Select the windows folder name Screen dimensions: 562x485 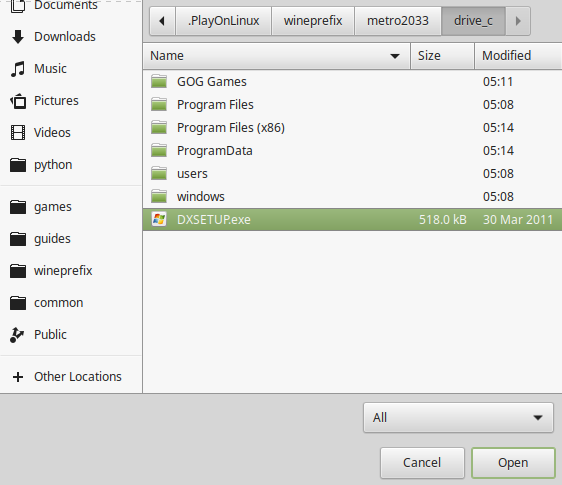click(201, 197)
